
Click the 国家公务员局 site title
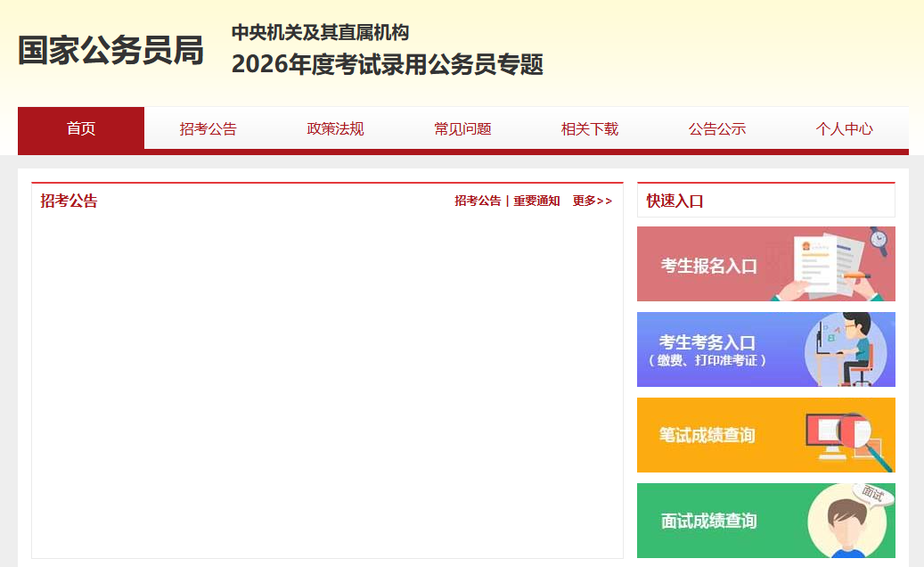coord(110,51)
